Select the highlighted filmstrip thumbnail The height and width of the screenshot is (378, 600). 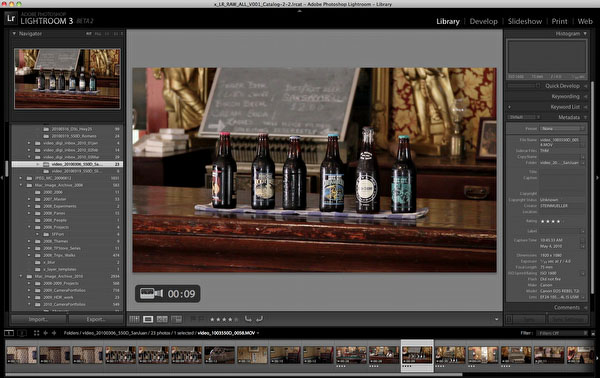417,355
